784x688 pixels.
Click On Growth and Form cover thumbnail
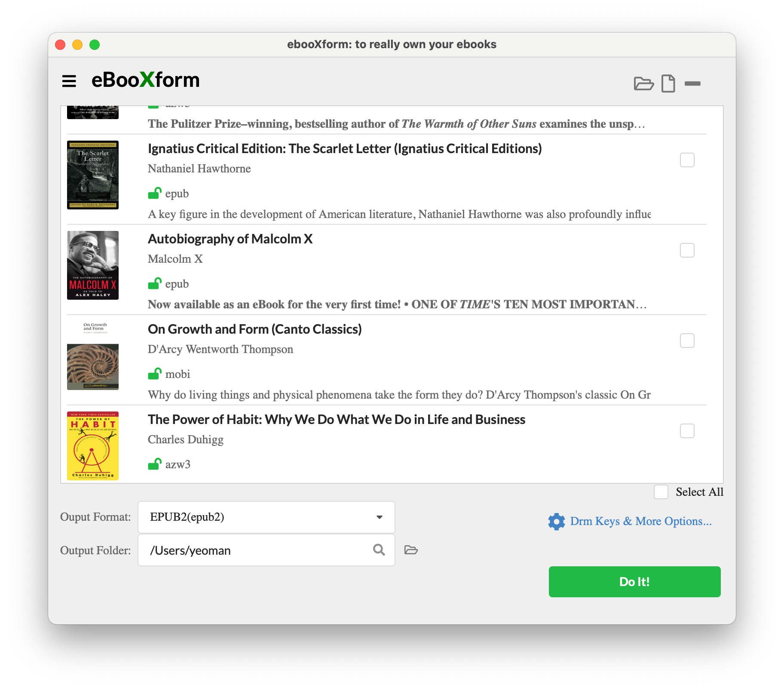93,356
